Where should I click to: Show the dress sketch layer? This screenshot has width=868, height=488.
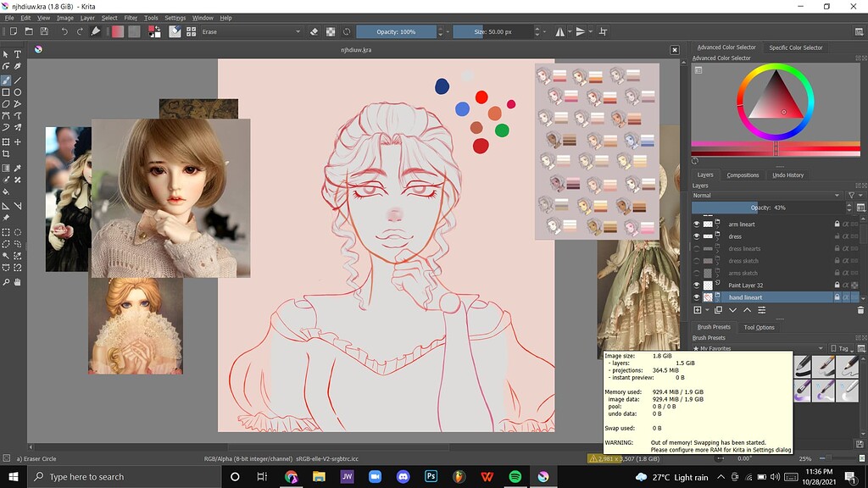697,261
